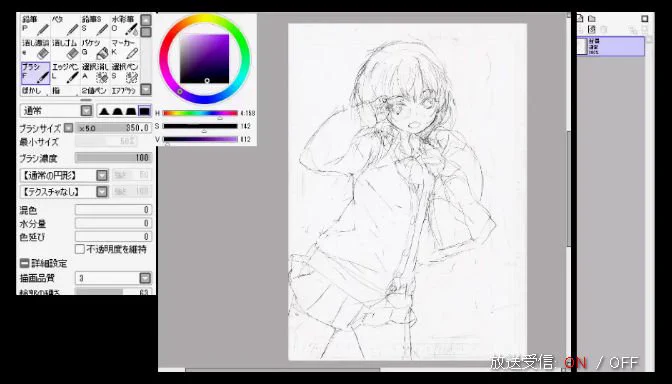Turn broadcast reception ON
The width and height of the screenshot is (672, 384).
[576, 363]
